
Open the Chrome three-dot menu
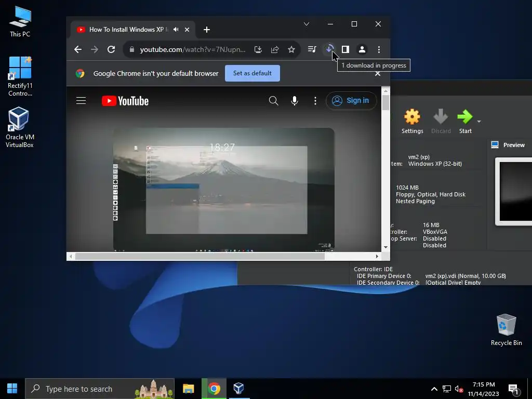click(x=379, y=49)
